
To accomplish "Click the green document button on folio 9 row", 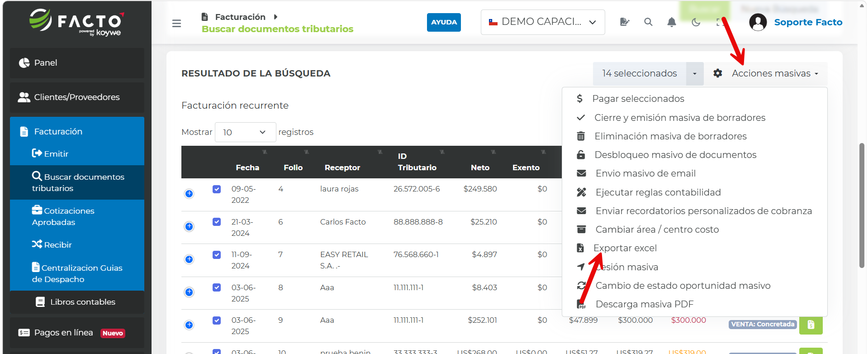I will pyautogui.click(x=811, y=324).
